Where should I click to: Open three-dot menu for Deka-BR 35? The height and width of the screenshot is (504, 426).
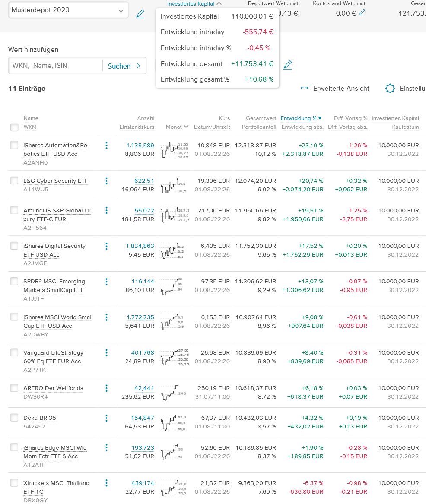106,418
